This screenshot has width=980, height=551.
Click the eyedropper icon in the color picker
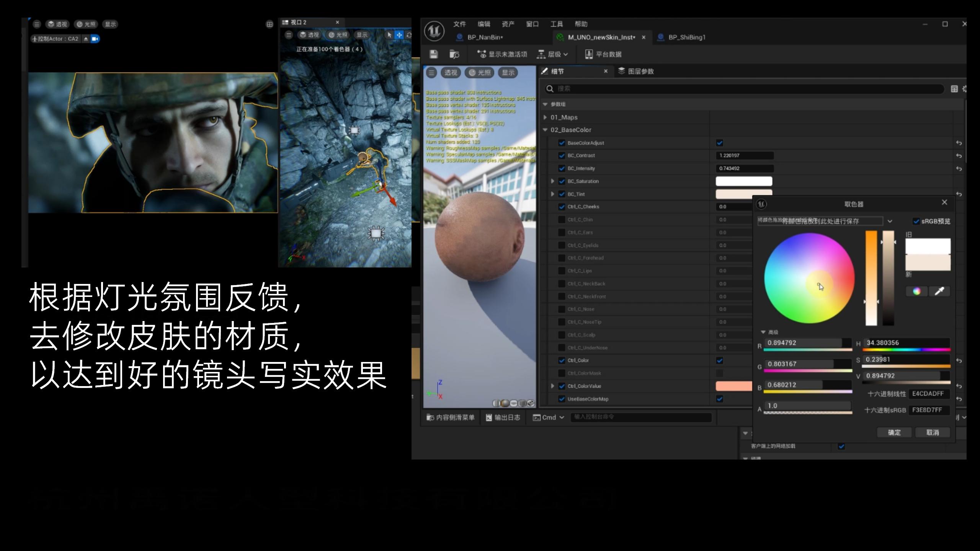pyautogui.click(x=939, y=291)
